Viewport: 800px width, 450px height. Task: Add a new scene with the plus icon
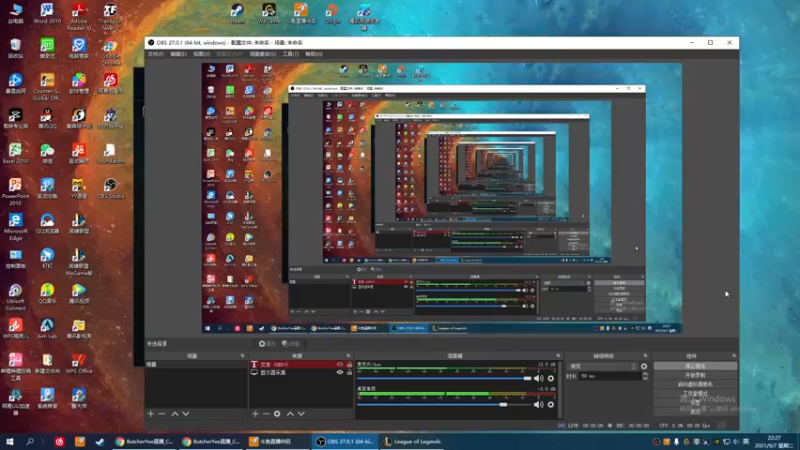tap(151, 414)
